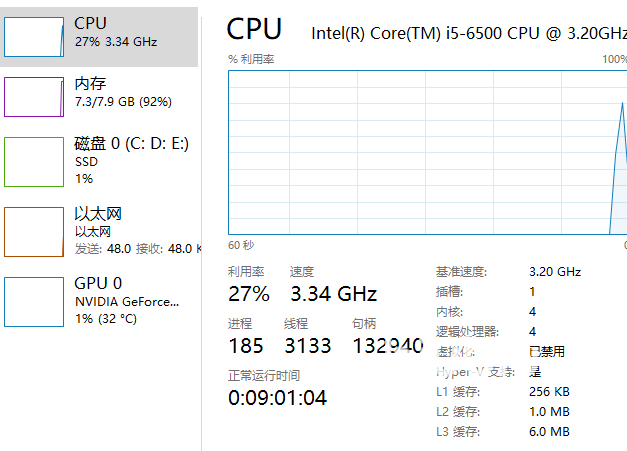Click the Intel Core i5-6500 processor name

click(x=468, y=33)
